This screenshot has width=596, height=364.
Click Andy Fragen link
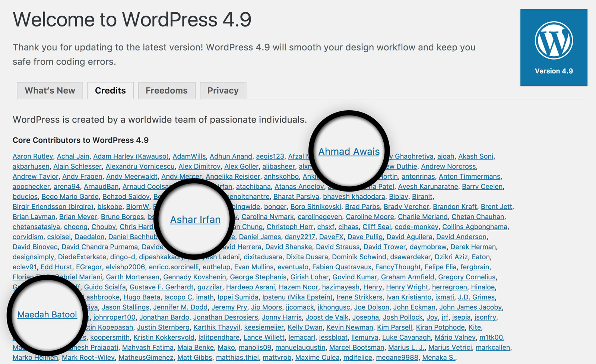[82, 177]
